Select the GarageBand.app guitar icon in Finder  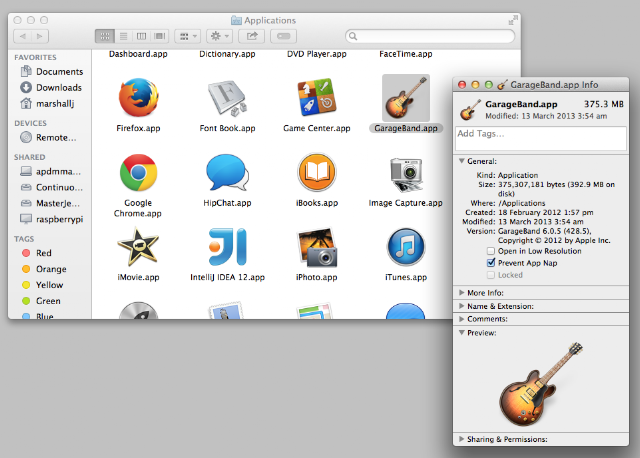coord(406,98)
